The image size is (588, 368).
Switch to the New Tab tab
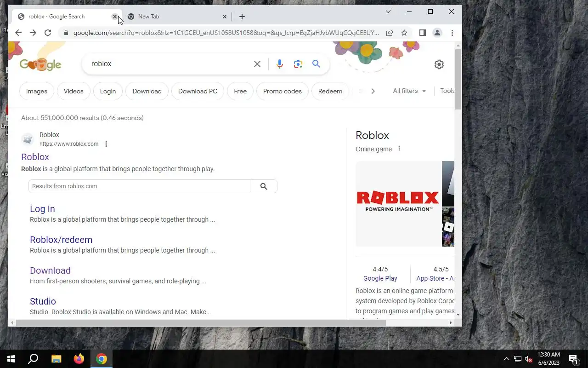coord(177,17)
